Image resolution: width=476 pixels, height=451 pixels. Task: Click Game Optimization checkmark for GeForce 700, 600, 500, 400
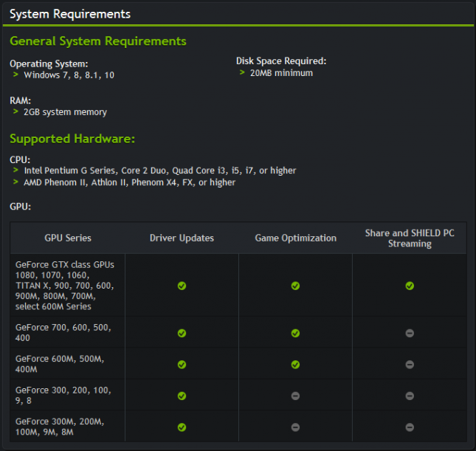pos(295,333)
